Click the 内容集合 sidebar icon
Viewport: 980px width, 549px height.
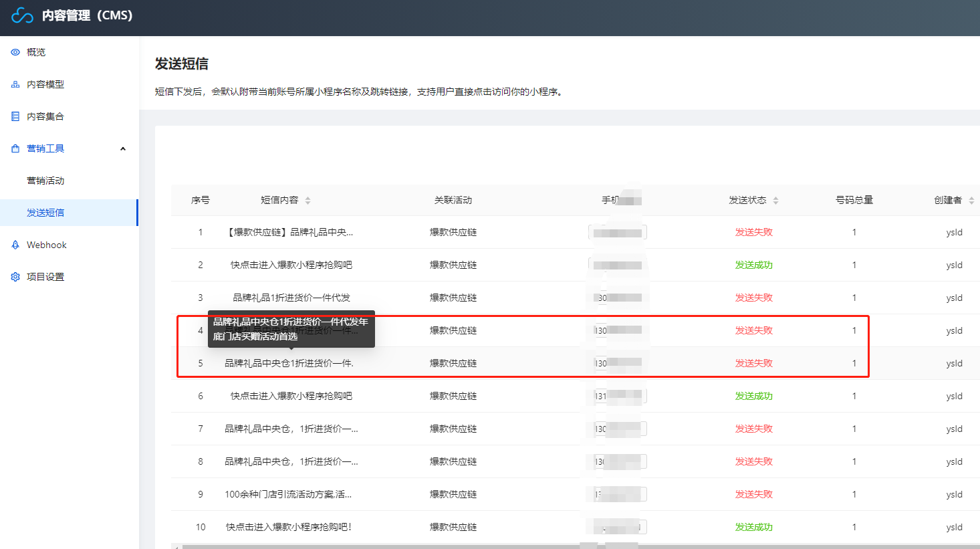tap(15, 116)
